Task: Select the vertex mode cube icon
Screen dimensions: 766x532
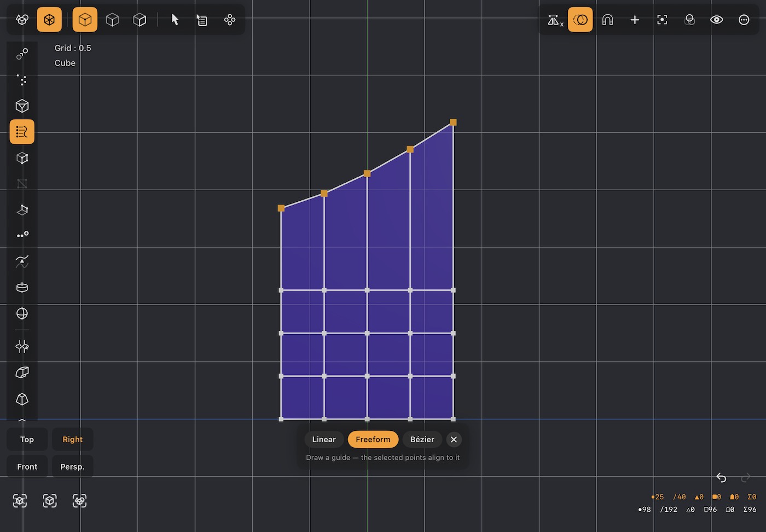Action: (x=85, y=20)
